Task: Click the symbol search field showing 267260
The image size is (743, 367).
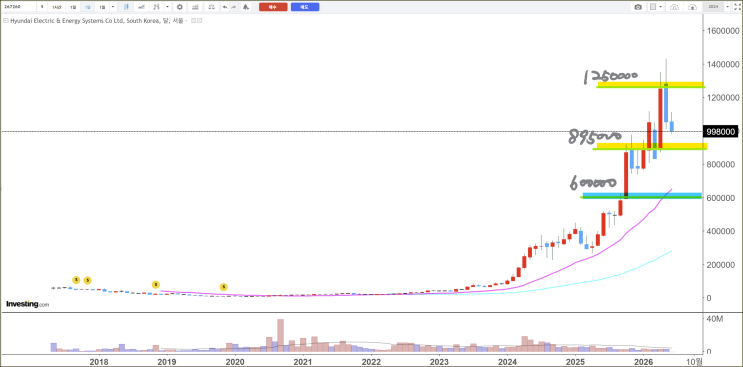Action: (19, 7)
